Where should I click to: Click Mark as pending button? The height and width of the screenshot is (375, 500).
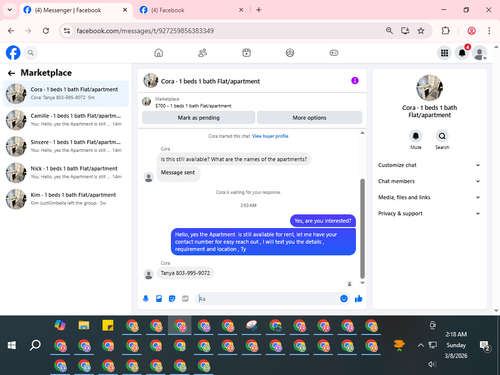199,118
